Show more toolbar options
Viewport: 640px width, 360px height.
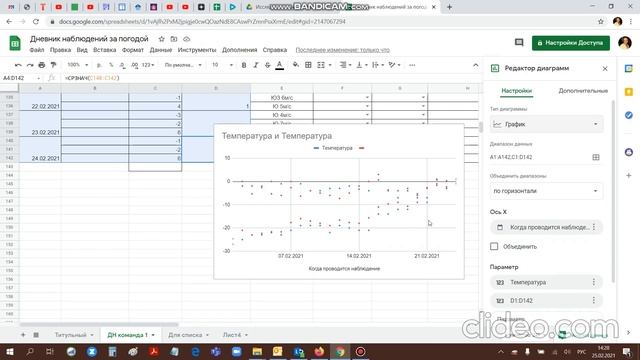click(412, 65)
